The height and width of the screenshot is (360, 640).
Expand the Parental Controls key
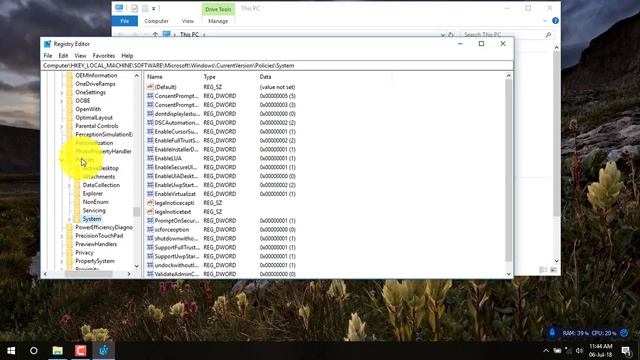click(x=62, y=126)
